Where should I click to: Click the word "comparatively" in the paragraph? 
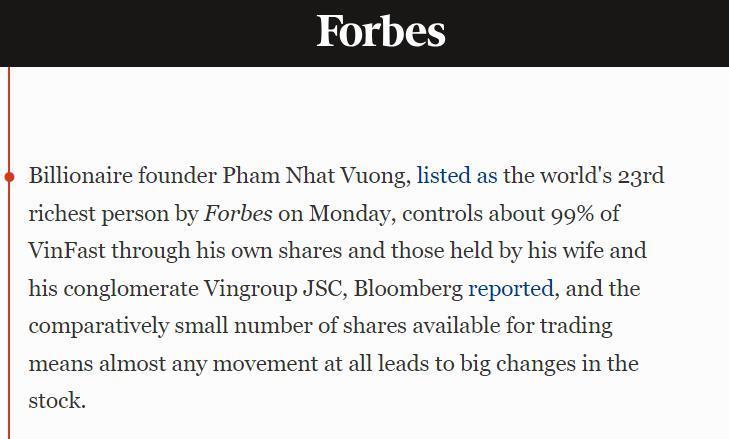pyautogui.click(x=103, y=326)
